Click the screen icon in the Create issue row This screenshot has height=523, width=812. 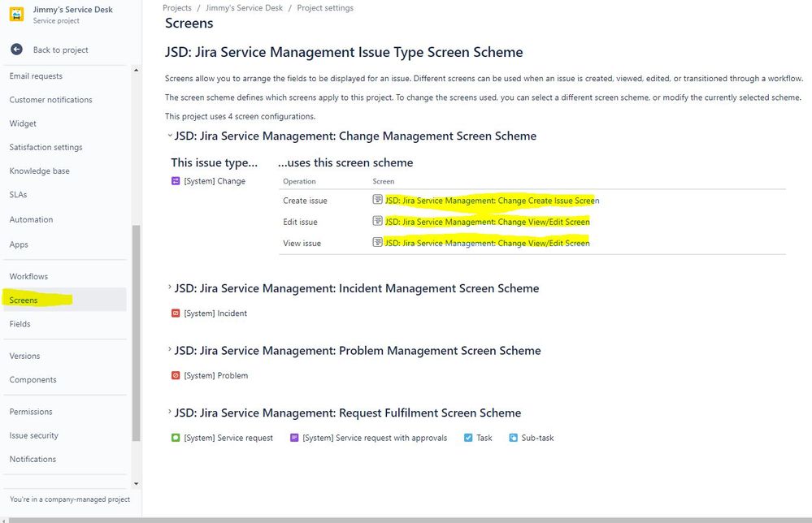pos(377,199)
